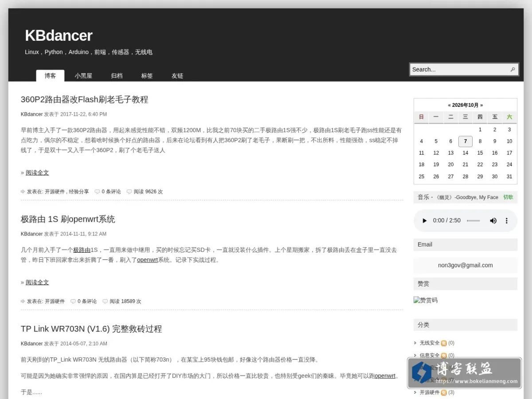Click the KBdancer site title

(59, 35)
